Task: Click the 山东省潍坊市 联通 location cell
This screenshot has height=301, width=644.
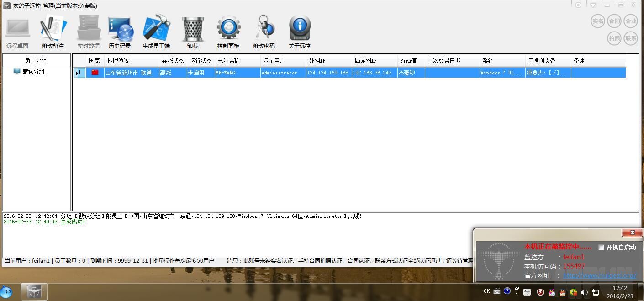Action: pos(132,73)
